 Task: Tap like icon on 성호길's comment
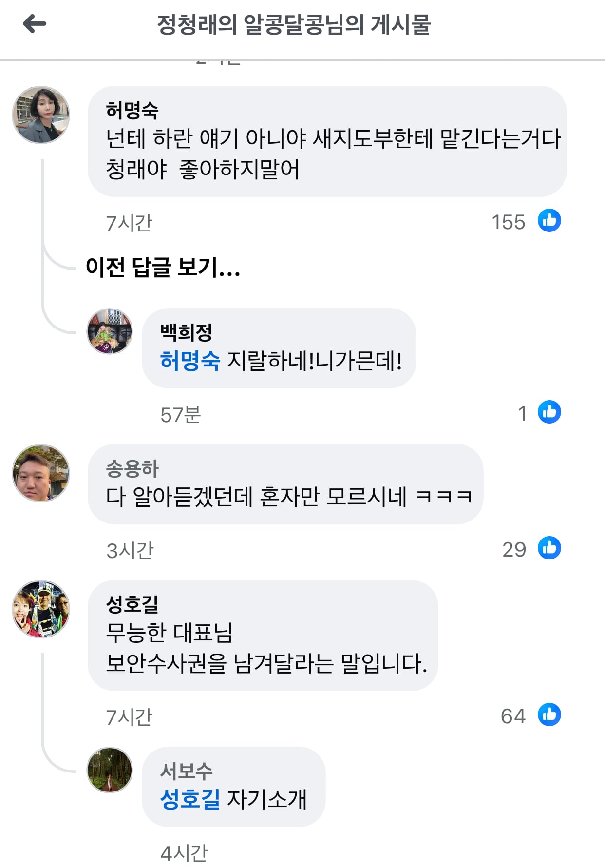(x=549, y=714)
